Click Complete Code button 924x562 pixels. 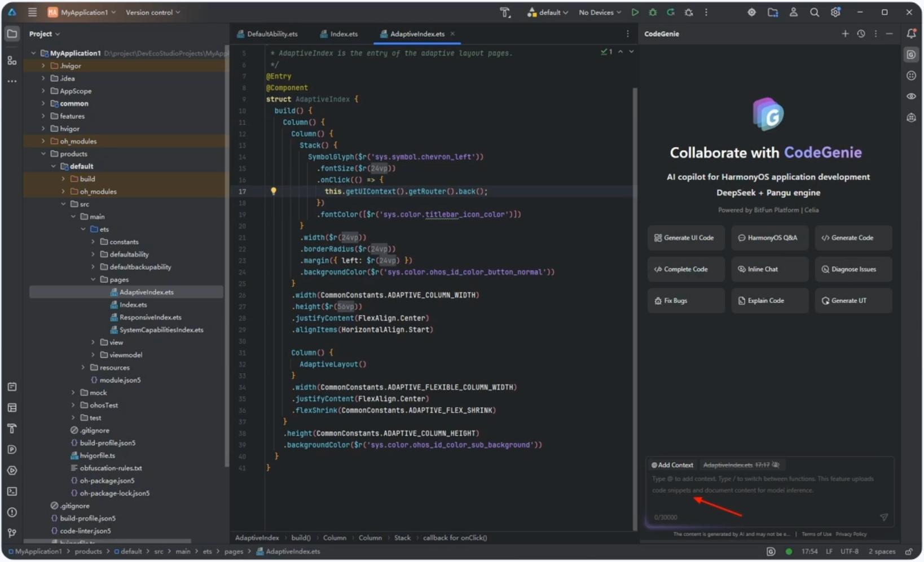pos(685,269)
